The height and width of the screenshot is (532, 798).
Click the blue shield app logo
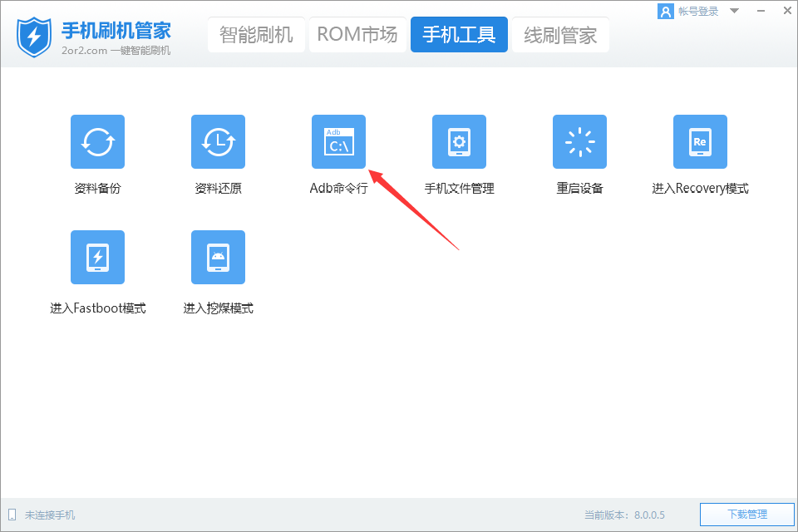[x=34, y=34]
